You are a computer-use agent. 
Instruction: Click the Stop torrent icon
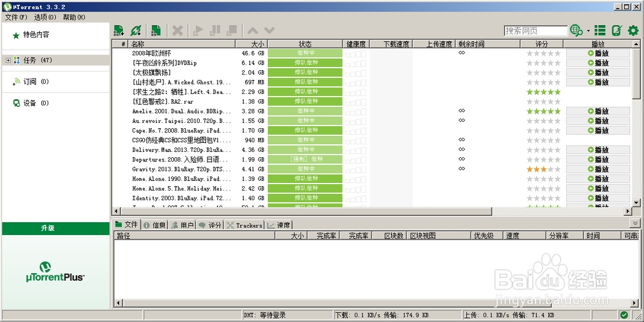(x=232, y=30)
